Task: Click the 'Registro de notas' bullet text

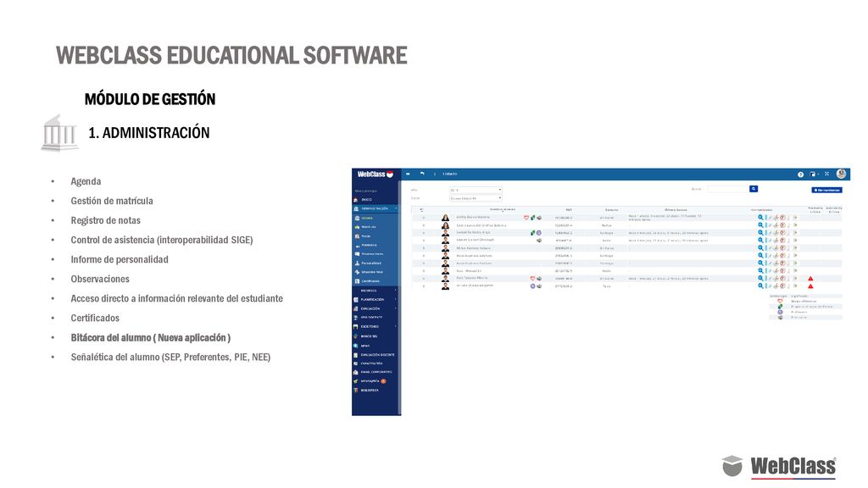Action: point(105,220)
